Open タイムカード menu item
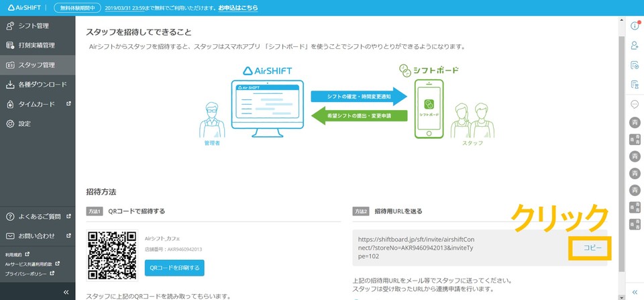 pos(38,105)
